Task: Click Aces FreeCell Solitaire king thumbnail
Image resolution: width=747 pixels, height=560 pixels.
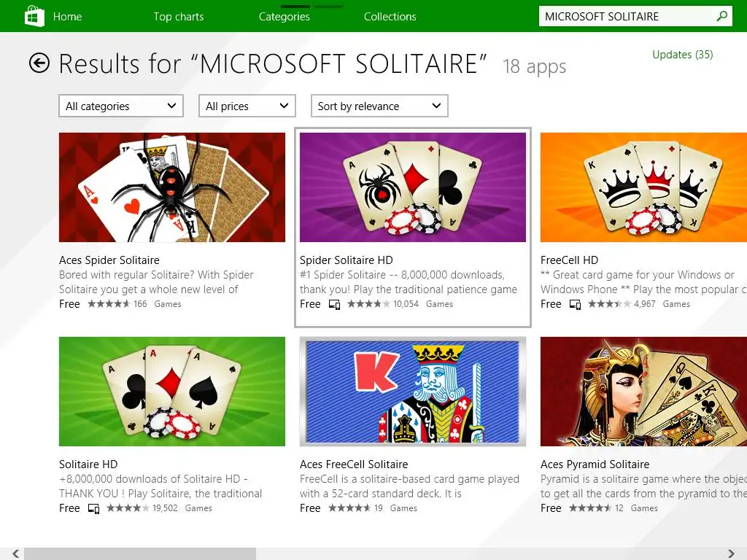Action: [x=413, y=392]
